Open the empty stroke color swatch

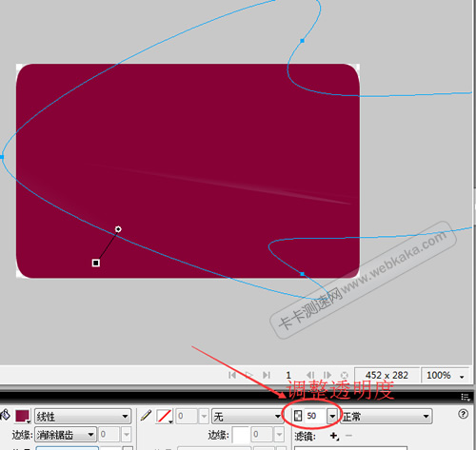[x=164, y=416]
